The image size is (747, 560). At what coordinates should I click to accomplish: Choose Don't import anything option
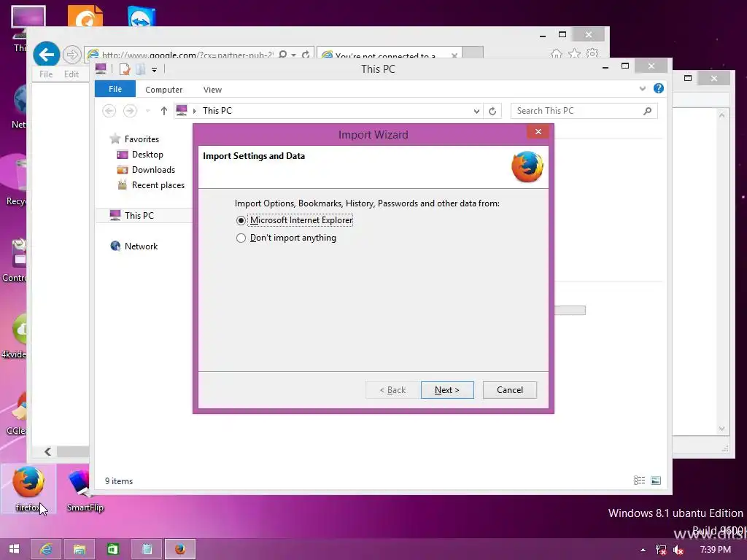pos(241,238)
